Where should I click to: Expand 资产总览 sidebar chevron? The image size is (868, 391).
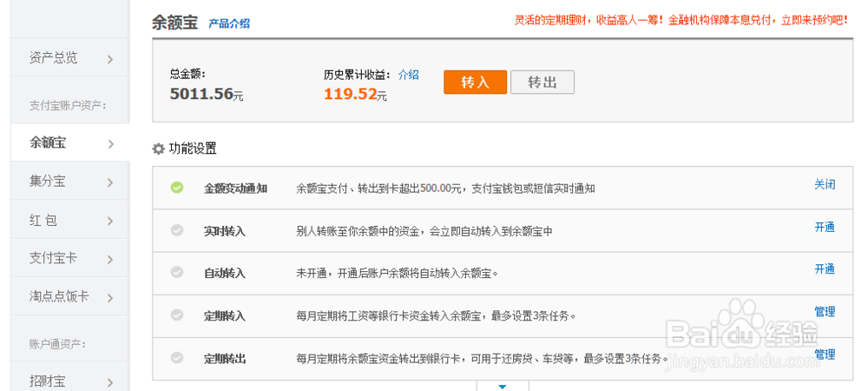tap(110, 59)
